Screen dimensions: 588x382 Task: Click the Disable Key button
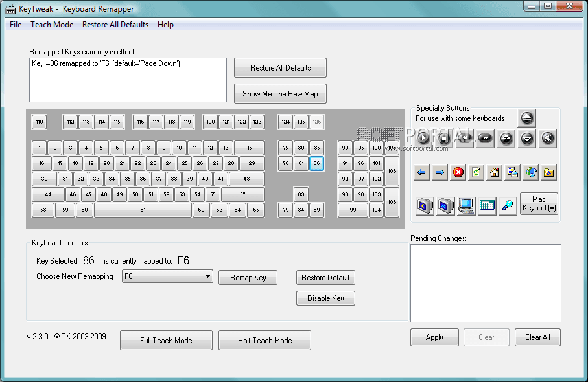[x=325, y=298]
